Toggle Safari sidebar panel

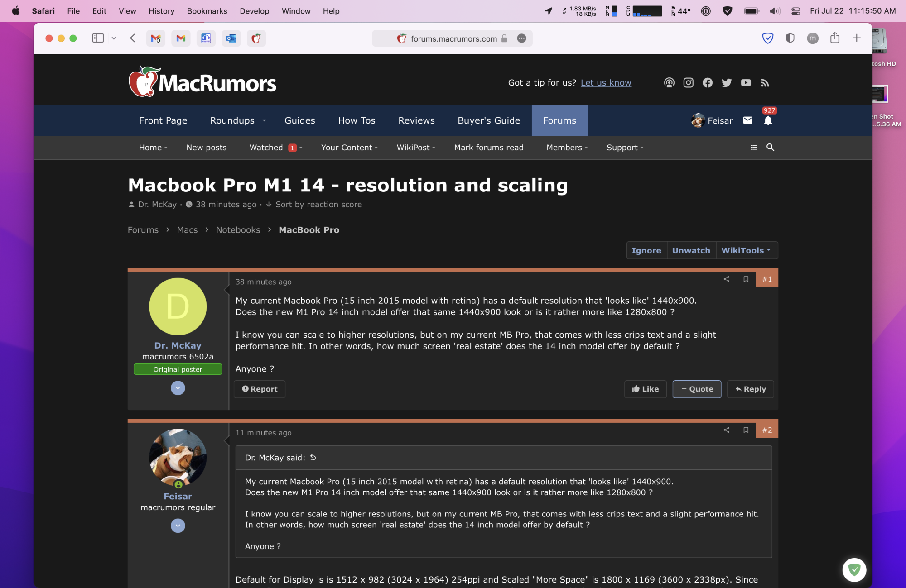98,38
